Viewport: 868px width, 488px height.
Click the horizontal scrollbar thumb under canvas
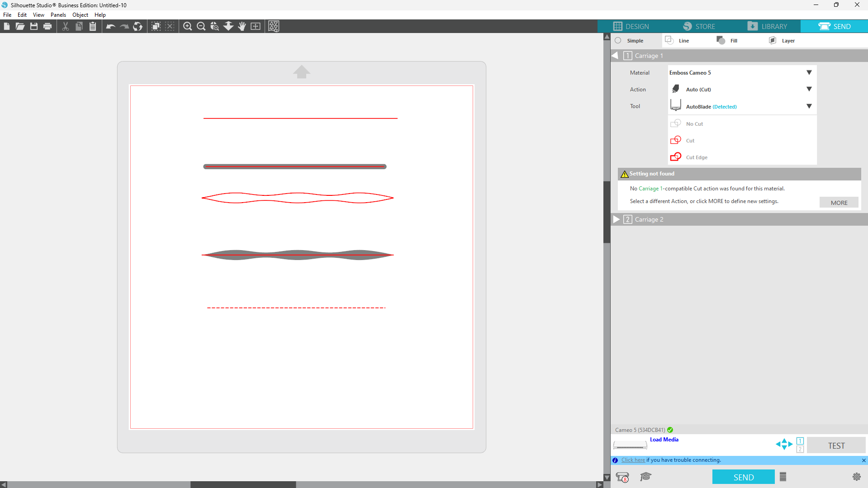click(x=243, y=484)
